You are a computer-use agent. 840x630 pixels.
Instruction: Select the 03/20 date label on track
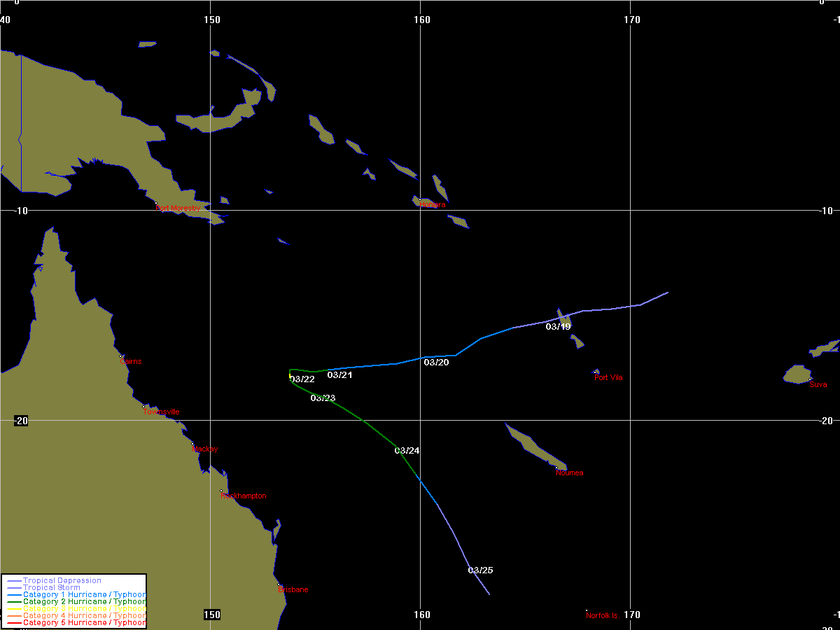point(436,363)
